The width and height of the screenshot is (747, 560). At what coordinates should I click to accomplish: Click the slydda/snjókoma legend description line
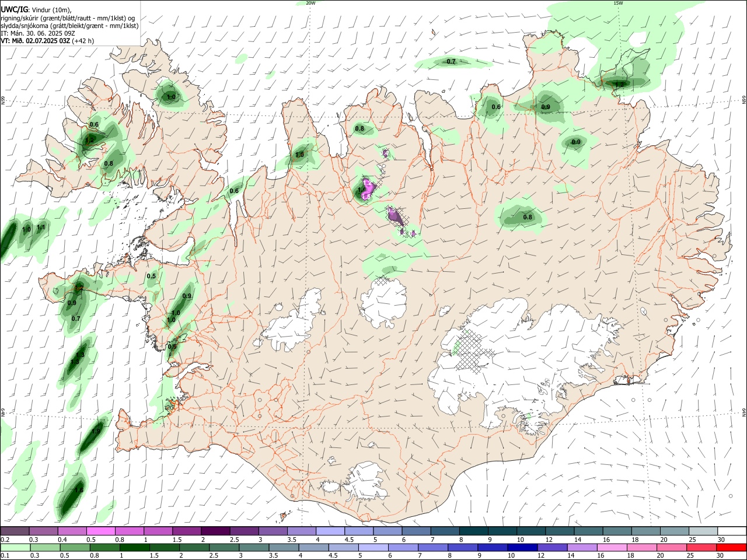(69, 26)
